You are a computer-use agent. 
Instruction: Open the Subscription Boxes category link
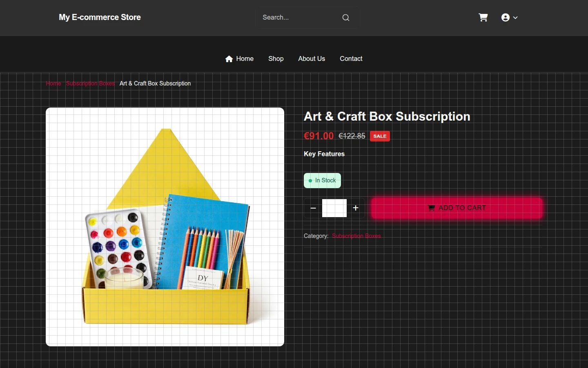coord(356,236)
